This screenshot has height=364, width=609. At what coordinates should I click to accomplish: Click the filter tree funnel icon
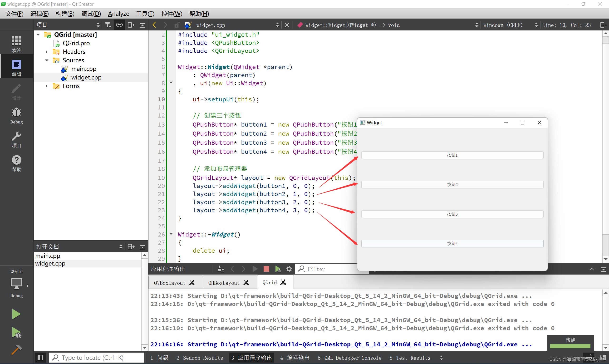point(108,25)
